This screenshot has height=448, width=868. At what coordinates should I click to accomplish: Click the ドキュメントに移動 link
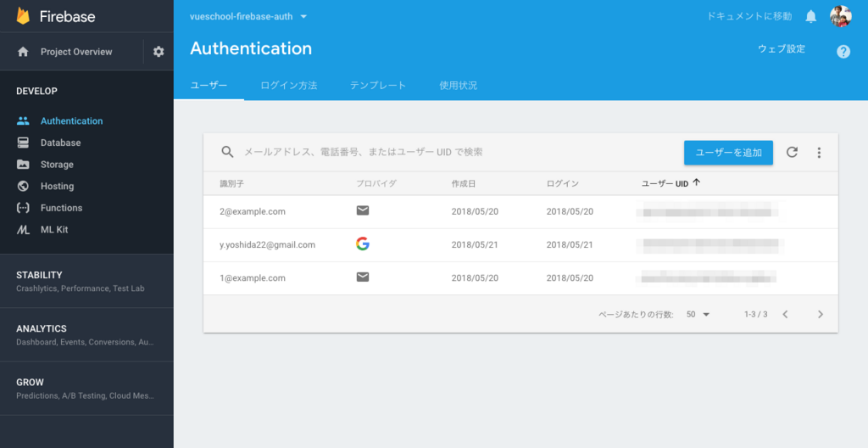click(749, 17)
